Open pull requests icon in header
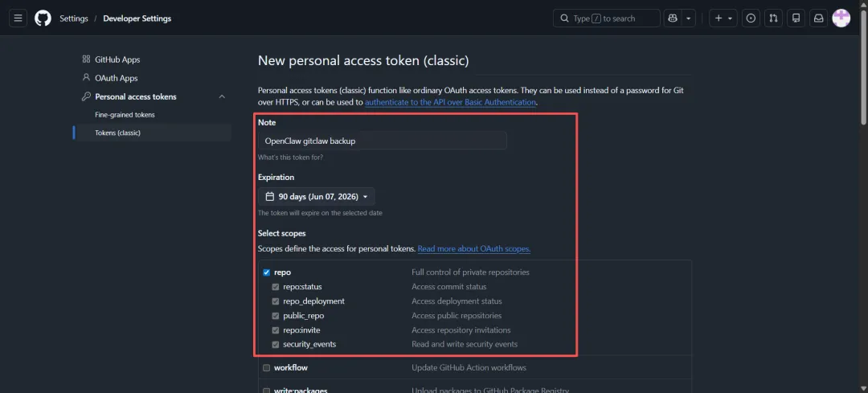The height and width of the screenshot is (393, 868). coord(773,18)
